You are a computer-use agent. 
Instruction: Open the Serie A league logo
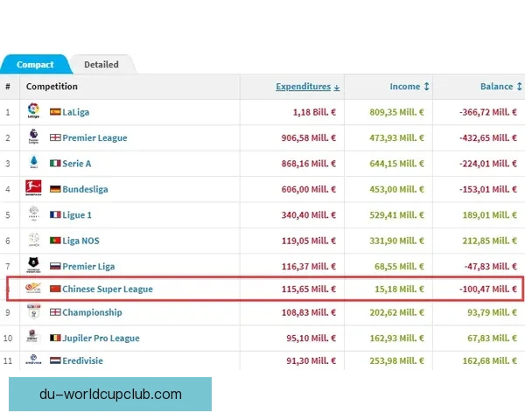click(x=33, y=163)
